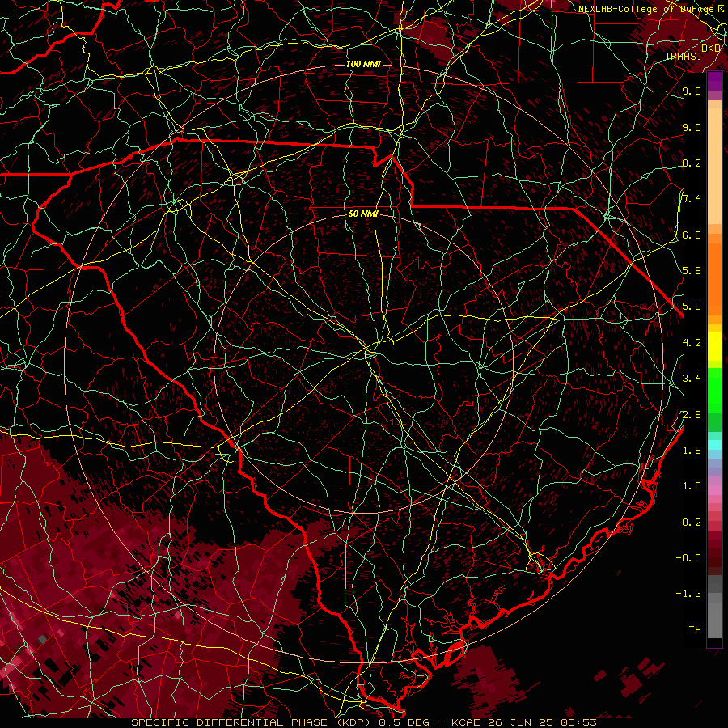Click the 3.4 scale value
The width and height of the screenshot is (728, 728).
(x=692, y=379)
